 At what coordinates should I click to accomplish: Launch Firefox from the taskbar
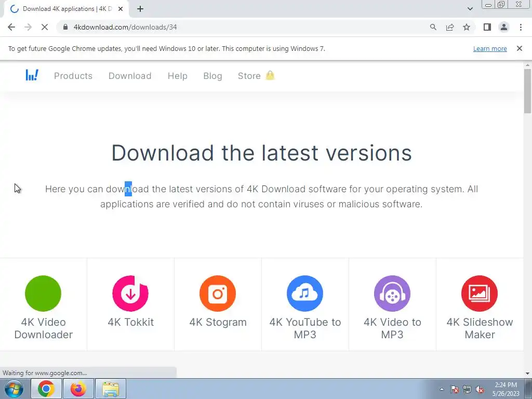pos(78,389)
